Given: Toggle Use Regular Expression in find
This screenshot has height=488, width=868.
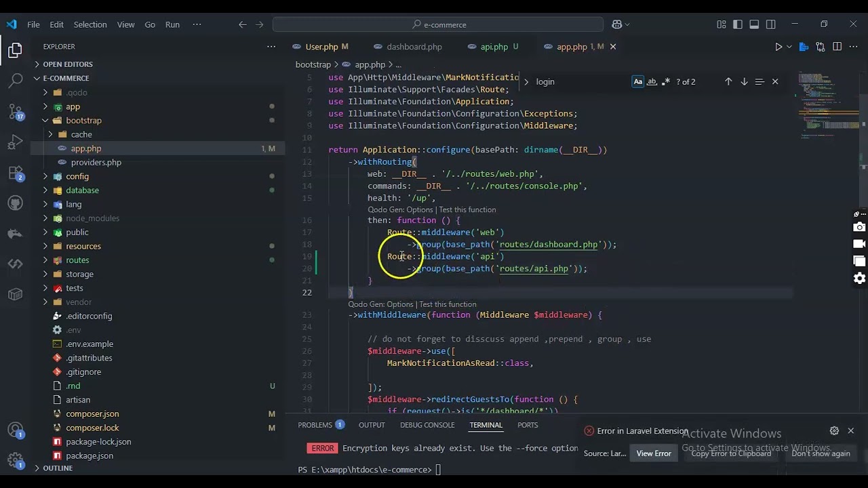Looking at the screenshot, I should coord(666,81).
